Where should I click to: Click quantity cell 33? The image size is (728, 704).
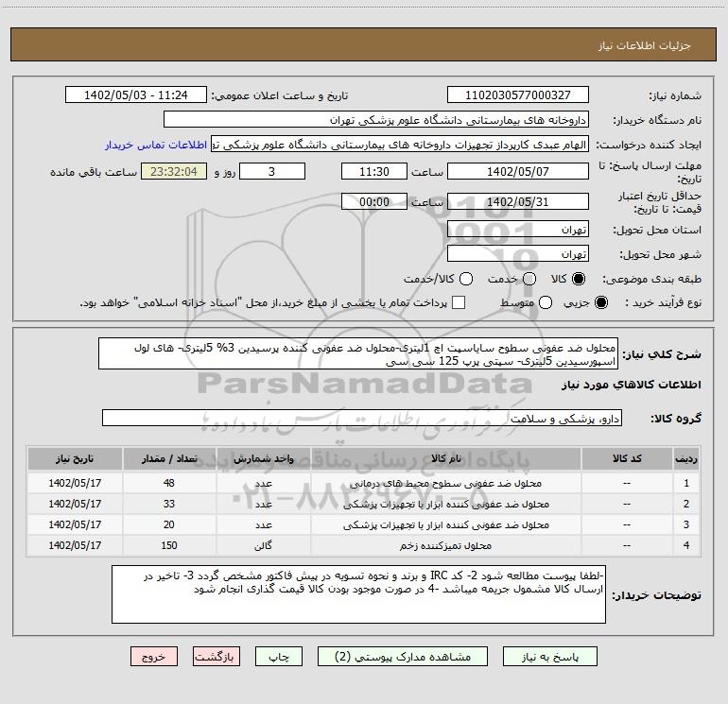tap(169, 504)
